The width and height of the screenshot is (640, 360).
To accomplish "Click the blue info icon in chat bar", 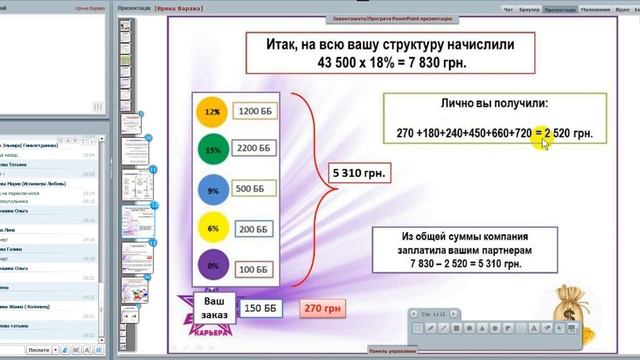I will [x=99, y=350].
